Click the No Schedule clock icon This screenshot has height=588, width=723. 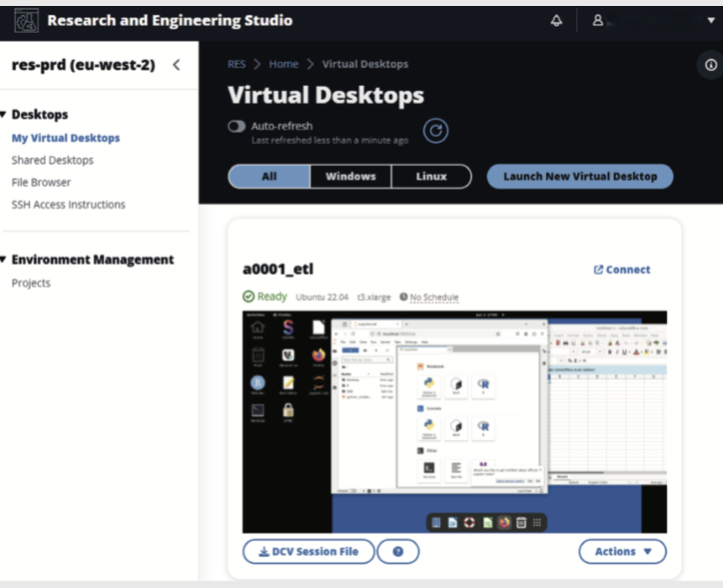[x=404, y=296]
